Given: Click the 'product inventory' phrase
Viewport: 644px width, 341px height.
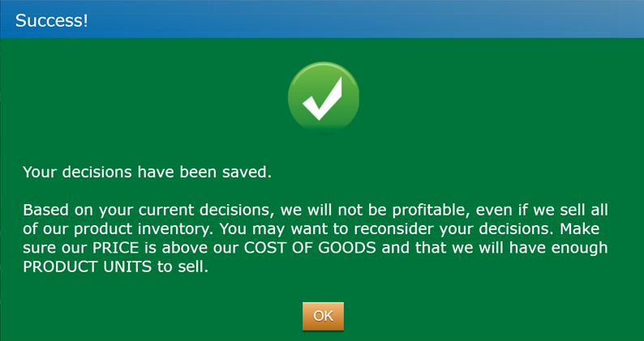Looking at the screenshot, I should (x=144, y=229).
